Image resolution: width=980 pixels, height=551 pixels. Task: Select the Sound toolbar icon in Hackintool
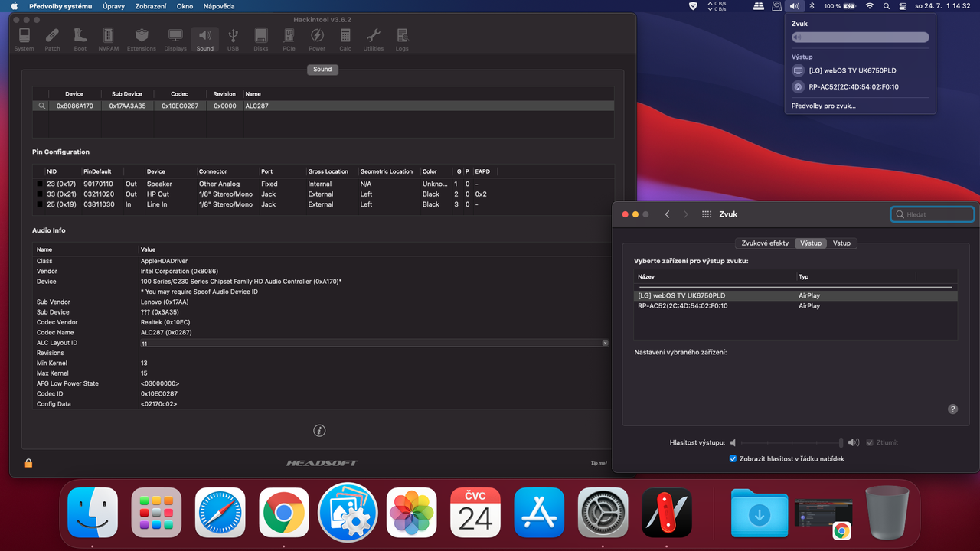[x=204, y=39]
